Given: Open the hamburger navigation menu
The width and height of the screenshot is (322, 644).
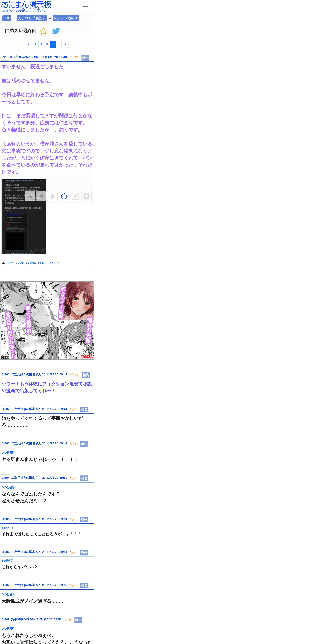Looking at the screenshot, I should (85, 7).
